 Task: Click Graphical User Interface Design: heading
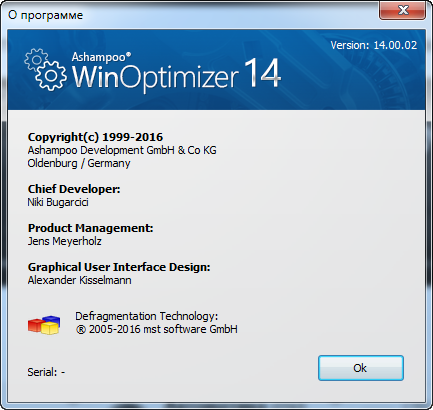point(119,267)
